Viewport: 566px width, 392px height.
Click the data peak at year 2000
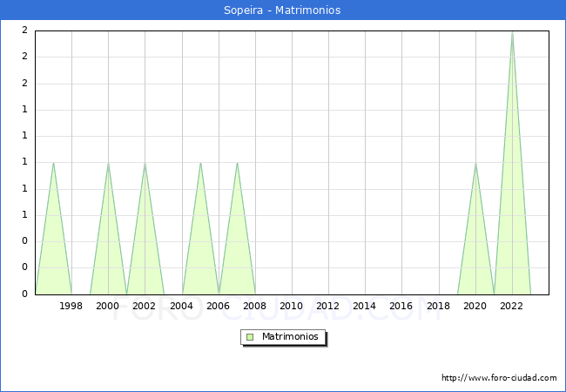108,164
